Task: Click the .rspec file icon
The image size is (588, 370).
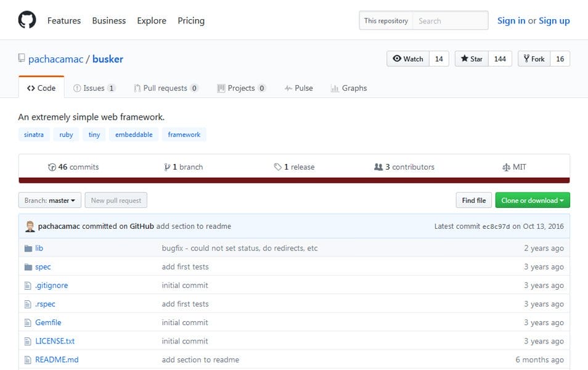Action: 28,305
